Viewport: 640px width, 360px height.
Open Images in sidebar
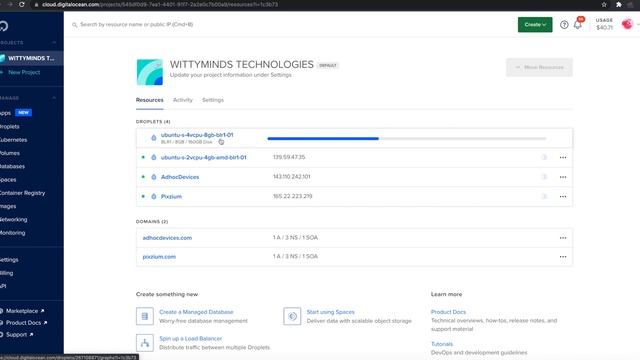coord(8,207)
